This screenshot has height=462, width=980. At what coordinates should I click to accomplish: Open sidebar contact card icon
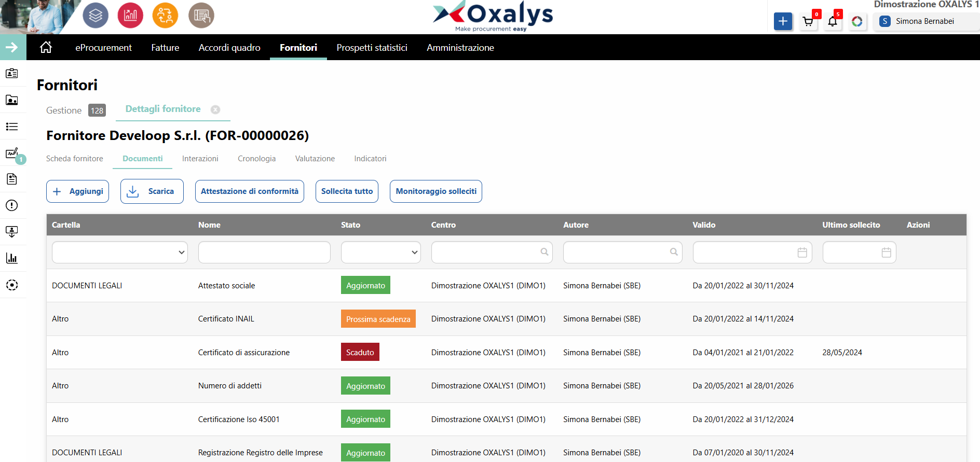(x=12, y=74)
